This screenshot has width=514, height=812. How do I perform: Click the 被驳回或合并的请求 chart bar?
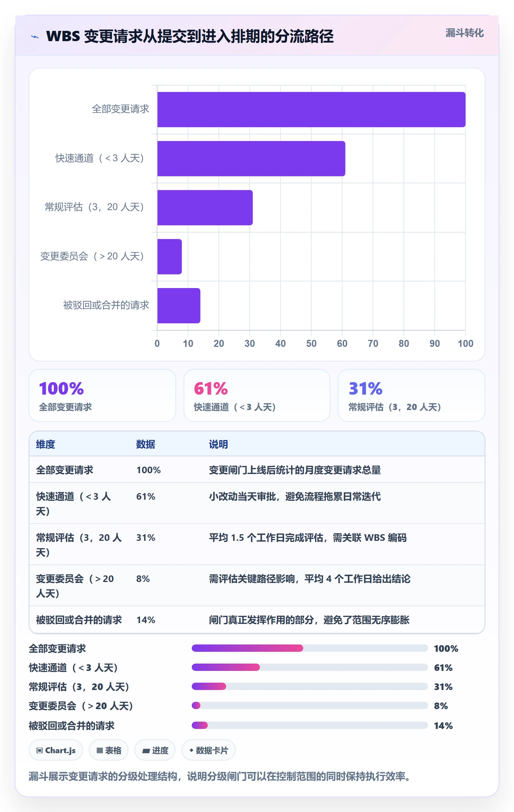(x=179, y=306)
